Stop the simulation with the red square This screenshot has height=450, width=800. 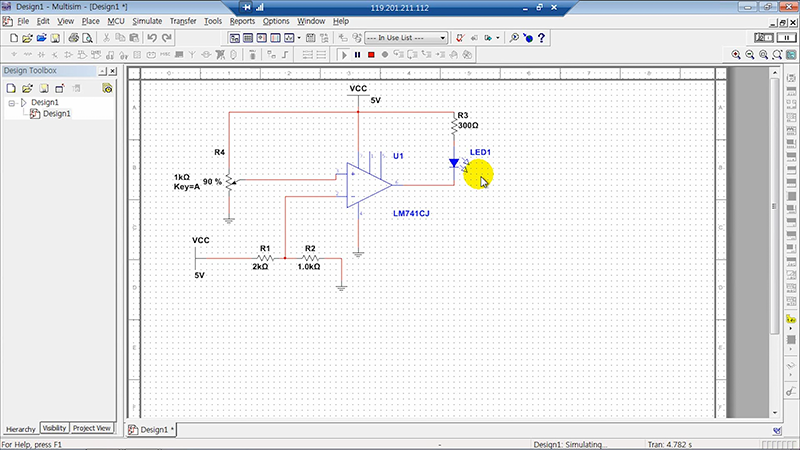point(371,54)
